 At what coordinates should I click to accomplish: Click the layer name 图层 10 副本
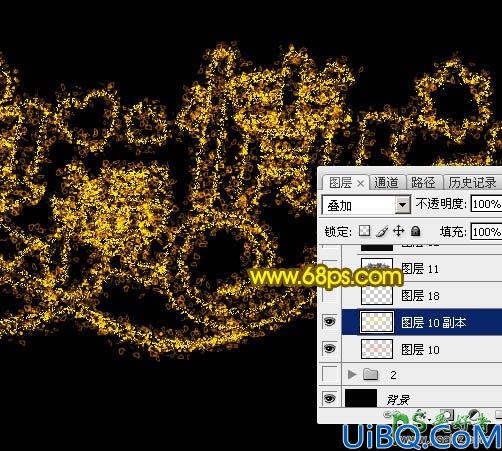(x=433, y=322)
